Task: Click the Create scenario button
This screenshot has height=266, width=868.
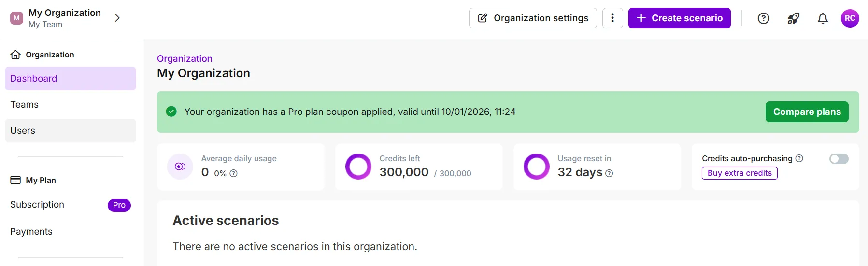Action: point(679,18)
